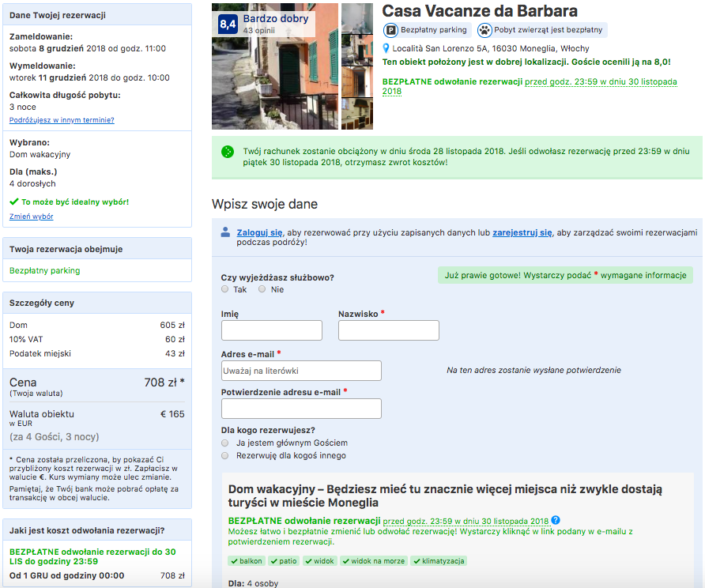Select Tak for business travel
The image size is (705, 588).
point(224,289)
